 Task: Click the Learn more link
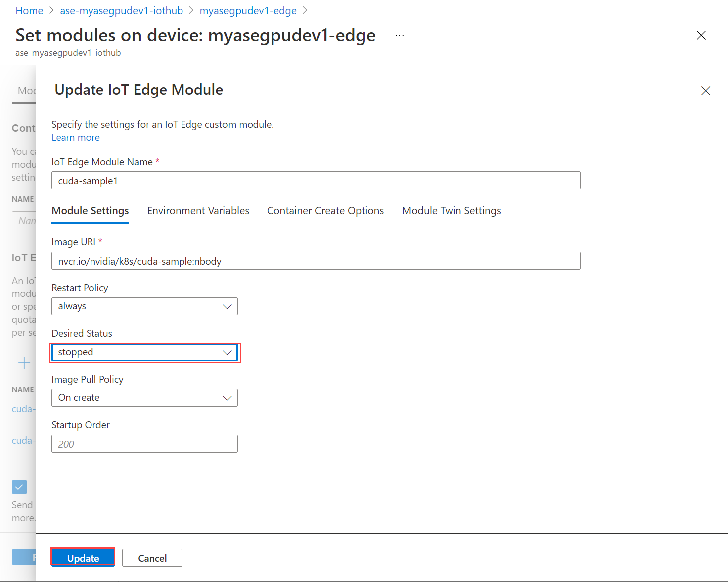[x=75, y=137]
